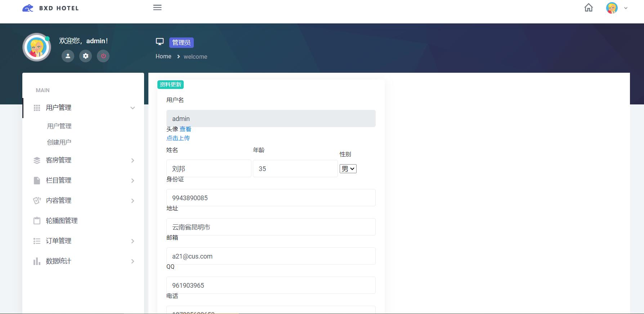This screenshot has height=314, width=644.
Task: Expand the 栏目管理 chevron
Action: tap(133, 180)
